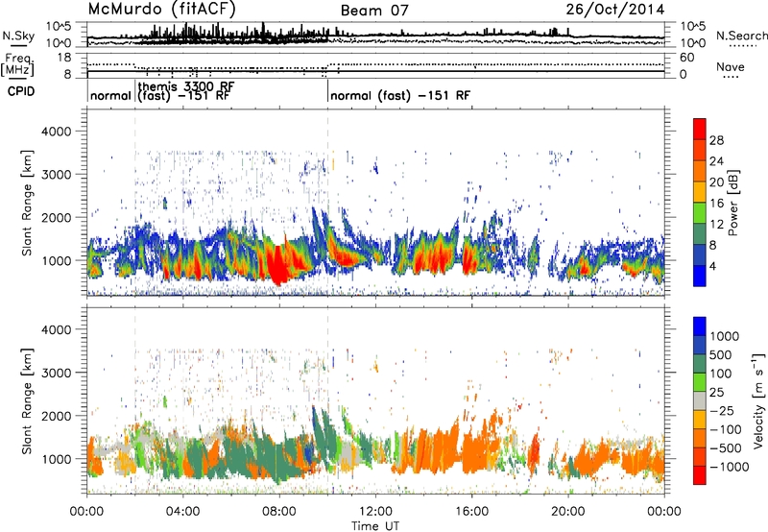The height and width of the screenshot is (532, 768).
Task: Click the '4000' tick of the power panel
Action: [57, 132]
